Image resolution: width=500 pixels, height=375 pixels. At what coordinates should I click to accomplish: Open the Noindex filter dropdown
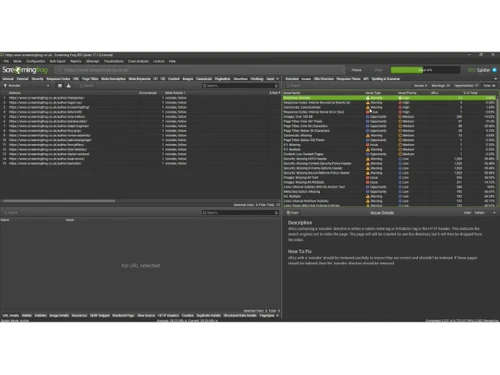(27, 86)
